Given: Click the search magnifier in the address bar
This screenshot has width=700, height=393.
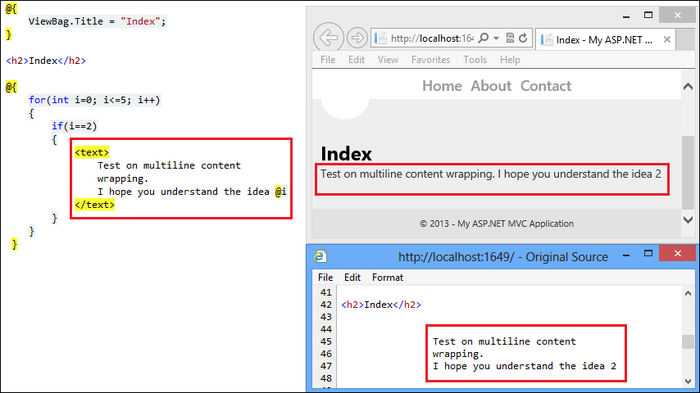Looking at the screenshot, I should (483, 38).
